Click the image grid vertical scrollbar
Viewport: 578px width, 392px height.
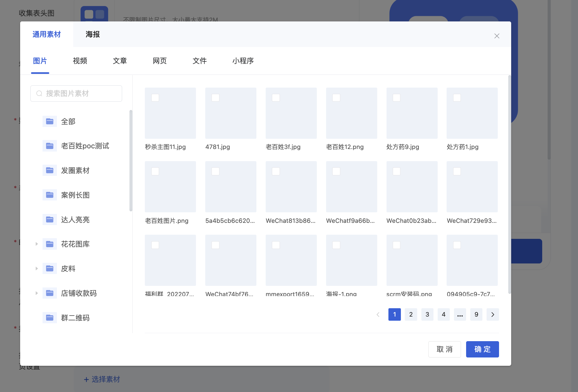(510, 184)
